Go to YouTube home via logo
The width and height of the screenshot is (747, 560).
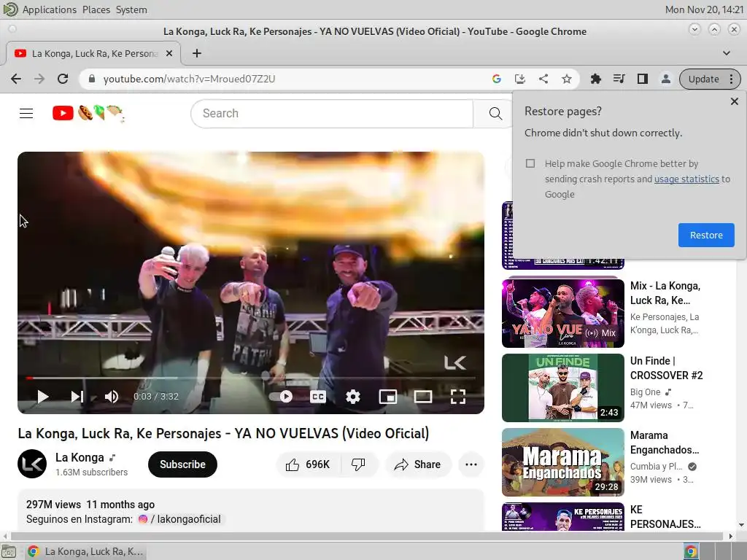[88, 113]
